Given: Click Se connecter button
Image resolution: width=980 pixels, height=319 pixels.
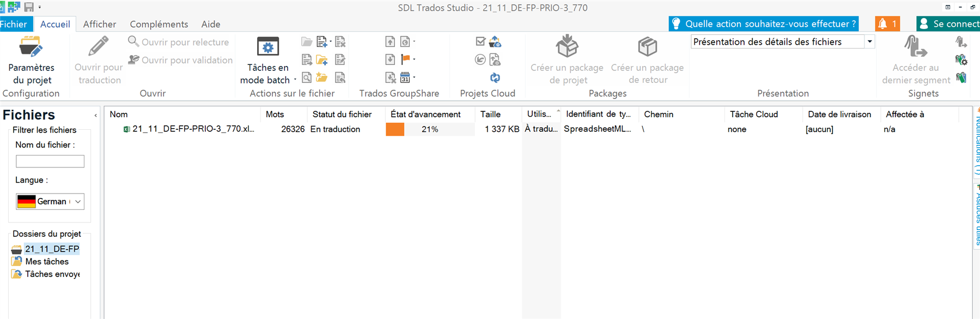Looking at the screenshot, I should pos(948,24).
